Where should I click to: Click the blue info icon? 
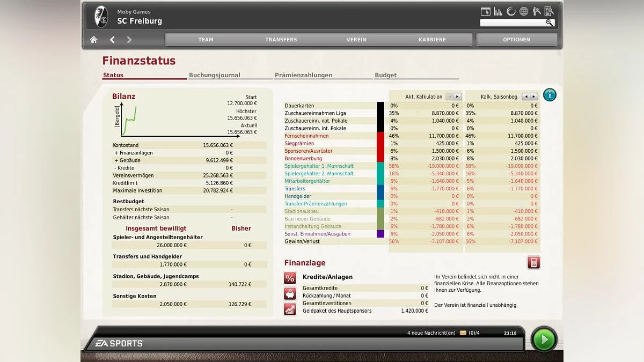click(550, 95)
